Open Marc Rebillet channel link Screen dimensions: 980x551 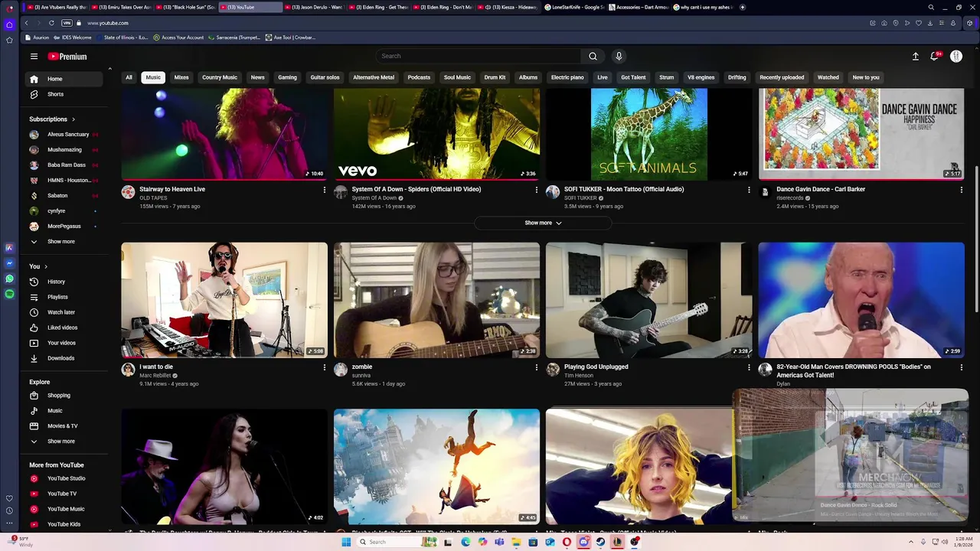(155, 376)
